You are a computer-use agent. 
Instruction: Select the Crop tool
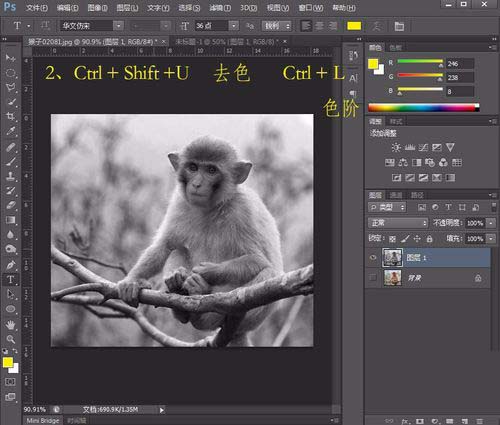[x=11, y=116]
